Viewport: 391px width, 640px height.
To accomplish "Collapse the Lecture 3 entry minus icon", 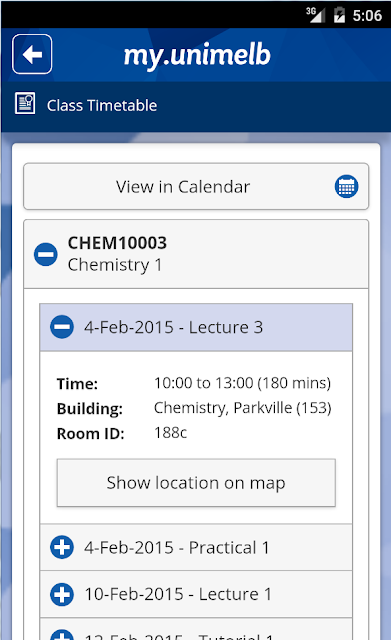I will pyautogui.click(x=62, y=327).
